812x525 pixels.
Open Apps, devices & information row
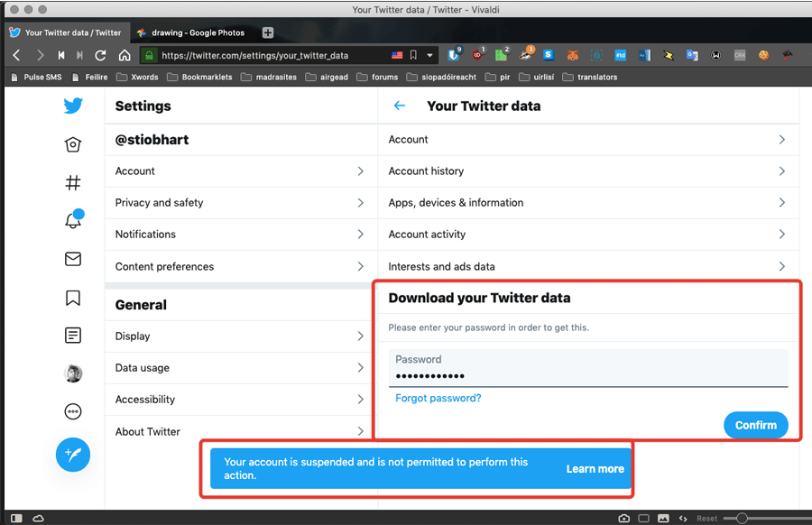click(588, 203)
